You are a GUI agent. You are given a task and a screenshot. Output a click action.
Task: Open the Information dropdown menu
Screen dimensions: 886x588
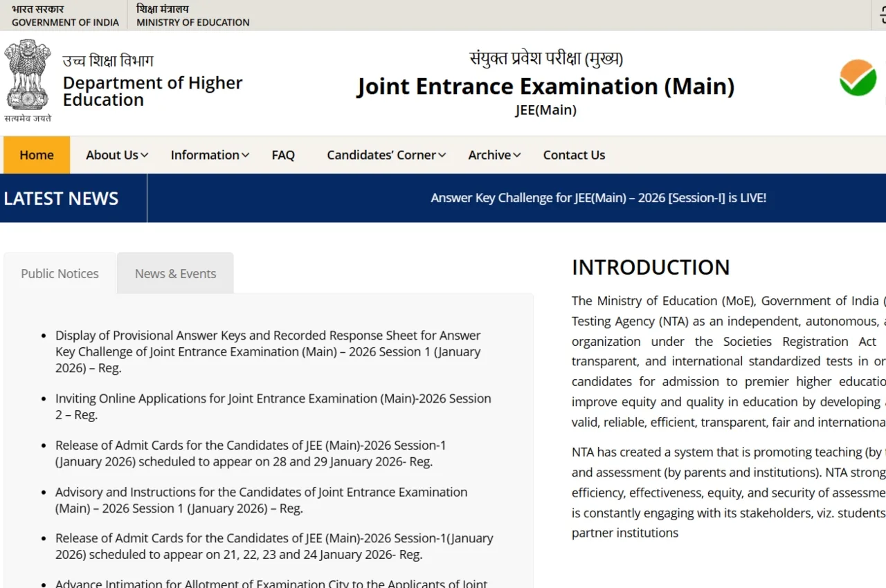[x=209, y=155]
